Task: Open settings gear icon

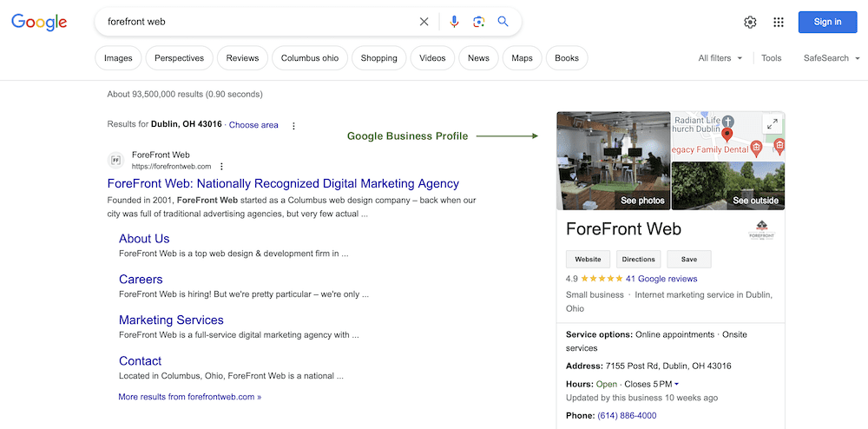Action: [750, 22]
